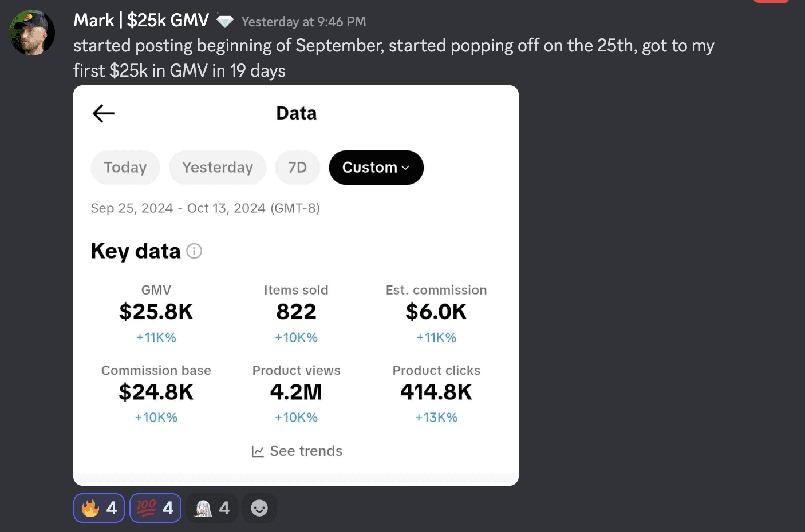The width and height of the screenshot is (805, 532).
Task: Click the diamond badge beside username
Action: [x=225, y=22]
